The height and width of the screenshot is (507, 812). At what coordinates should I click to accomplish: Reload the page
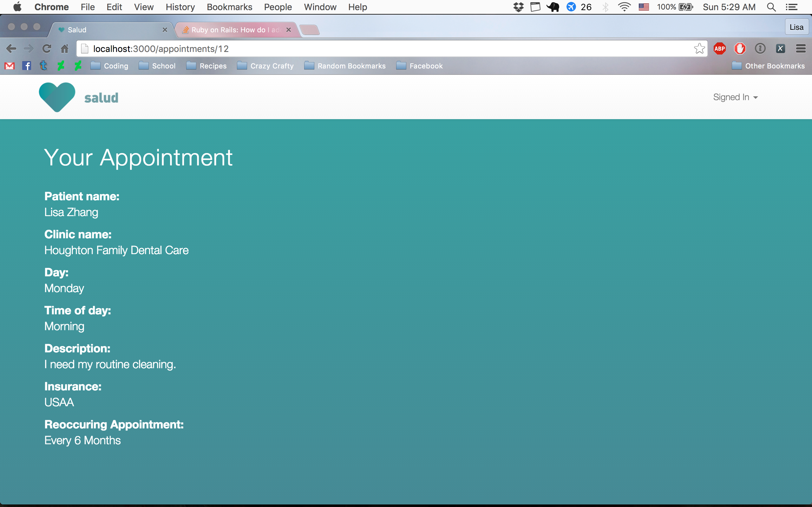(x=47, y=48)
